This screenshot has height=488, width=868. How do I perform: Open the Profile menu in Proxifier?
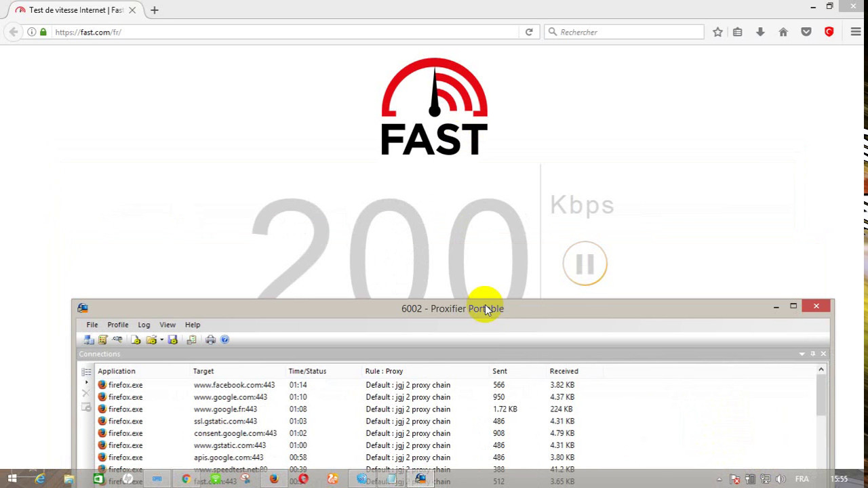coord(118,325)
